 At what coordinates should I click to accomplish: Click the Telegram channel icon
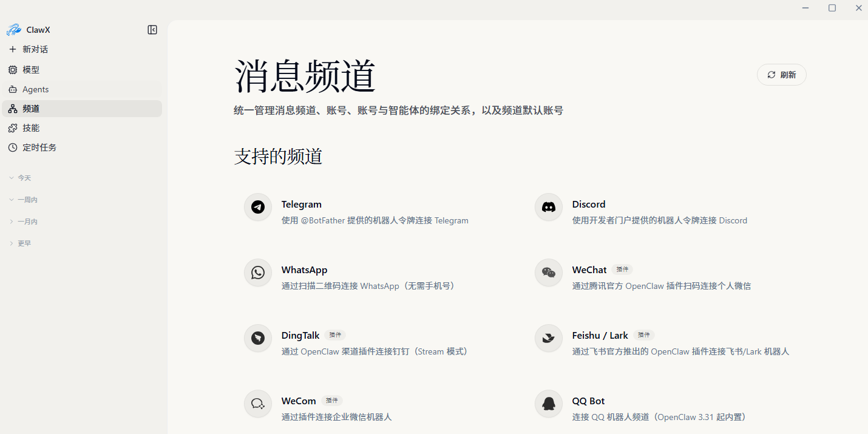click(258, 207)
